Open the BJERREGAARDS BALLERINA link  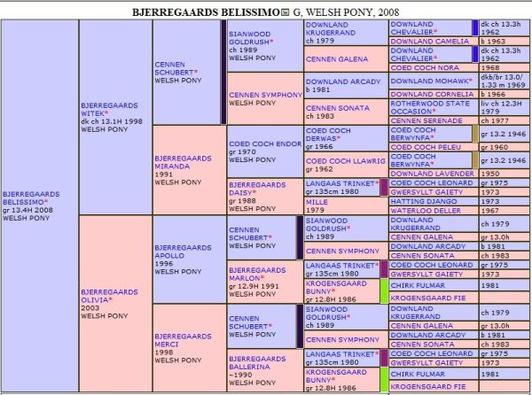pos(257,362)
